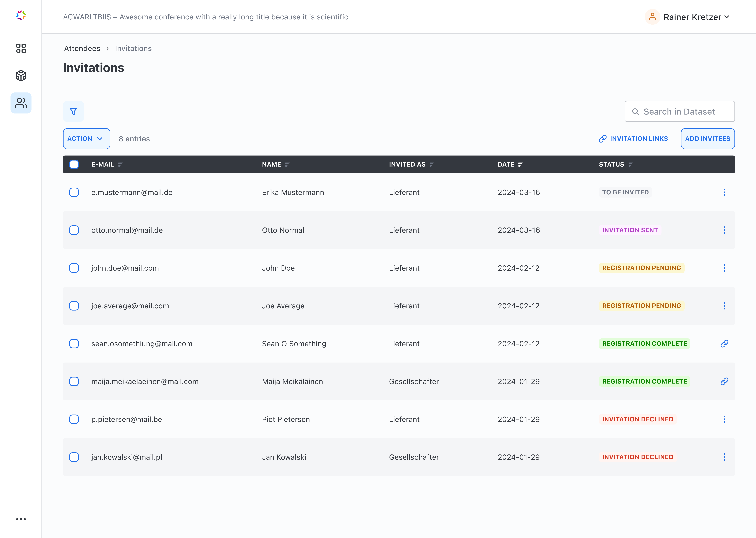Expand the ACTION dropdown
Screen dimensions: 756x538
pos(86,139)
